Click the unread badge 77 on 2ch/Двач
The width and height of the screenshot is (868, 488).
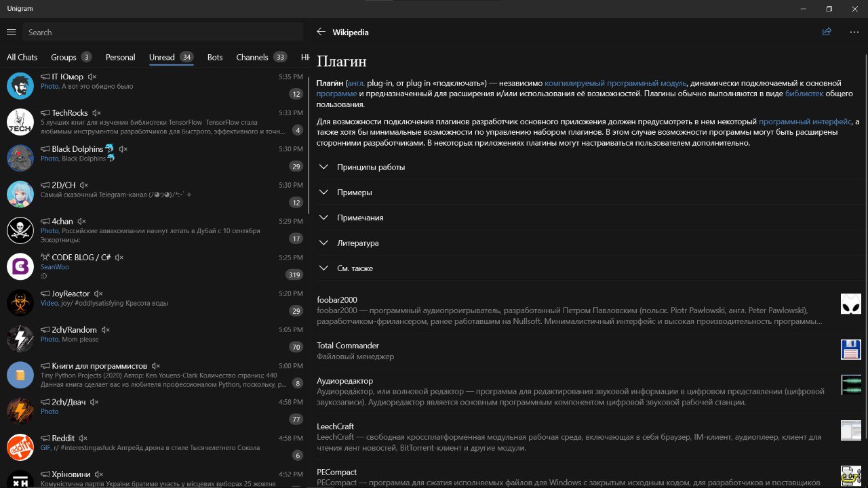[x=296, y=419]
